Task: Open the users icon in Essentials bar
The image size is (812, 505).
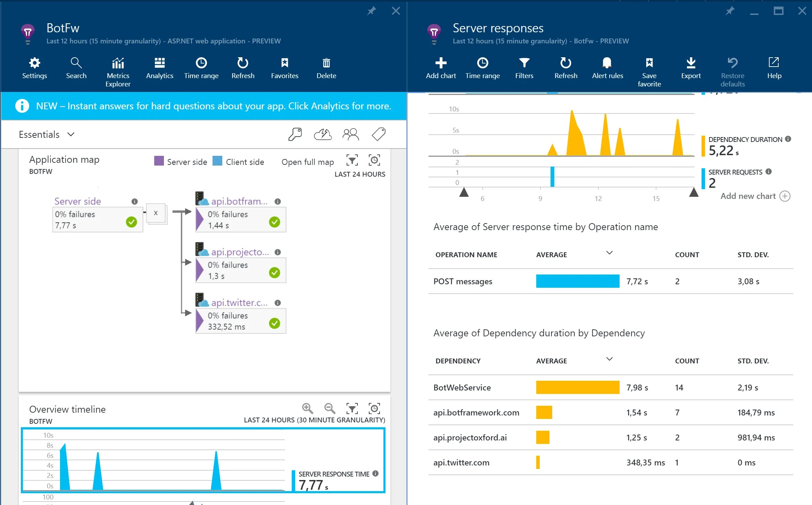Action: [x=350, y=134]
